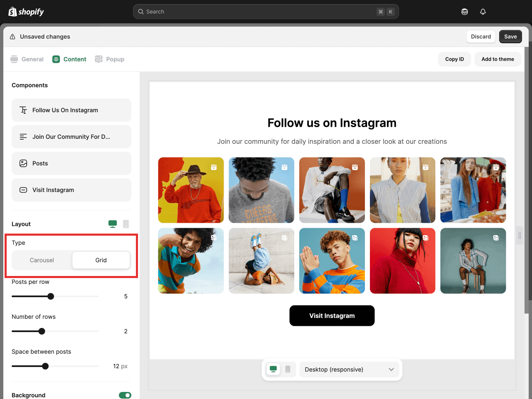Viewport: 532px width, 399px height.
Task: Click the Shopify logo in the top bar
Action: (26, 11)
